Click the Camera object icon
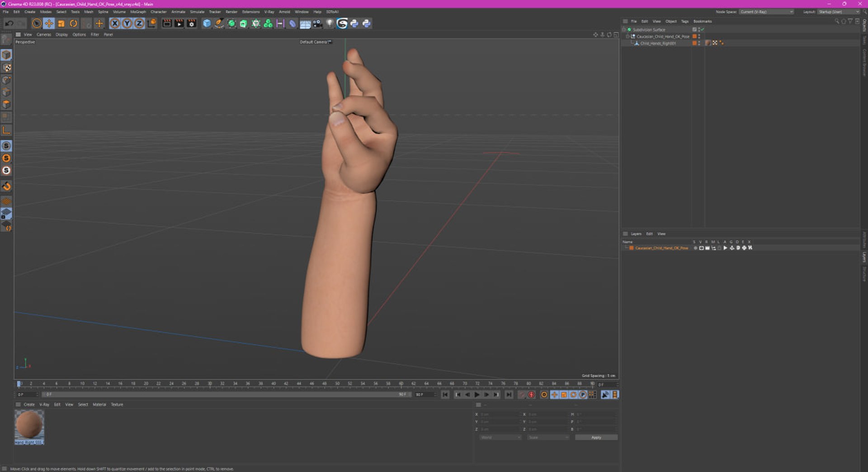This screenshot has width=868, height=472. pyautogui.click(x=317, y=24)
